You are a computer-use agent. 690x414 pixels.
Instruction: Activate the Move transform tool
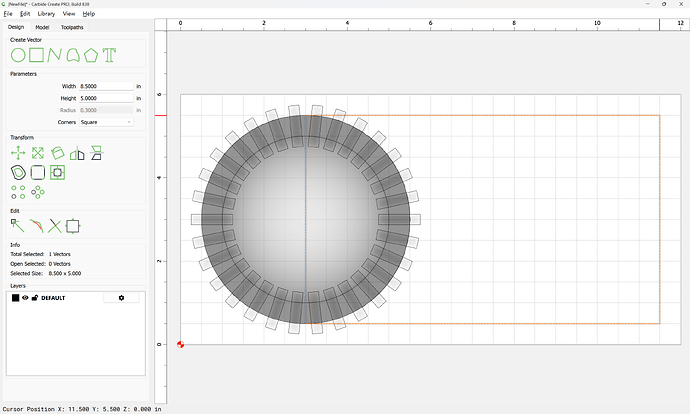pyautogui.click(x=18, y=153)
